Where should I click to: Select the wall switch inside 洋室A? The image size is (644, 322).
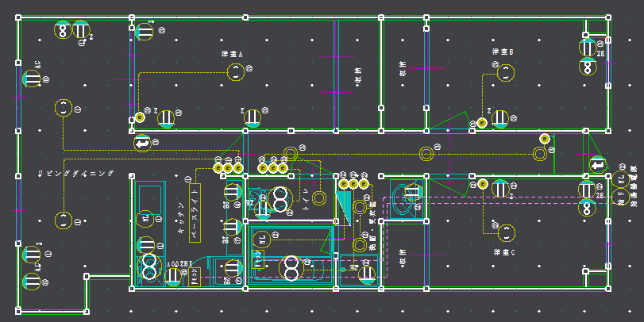140,117
